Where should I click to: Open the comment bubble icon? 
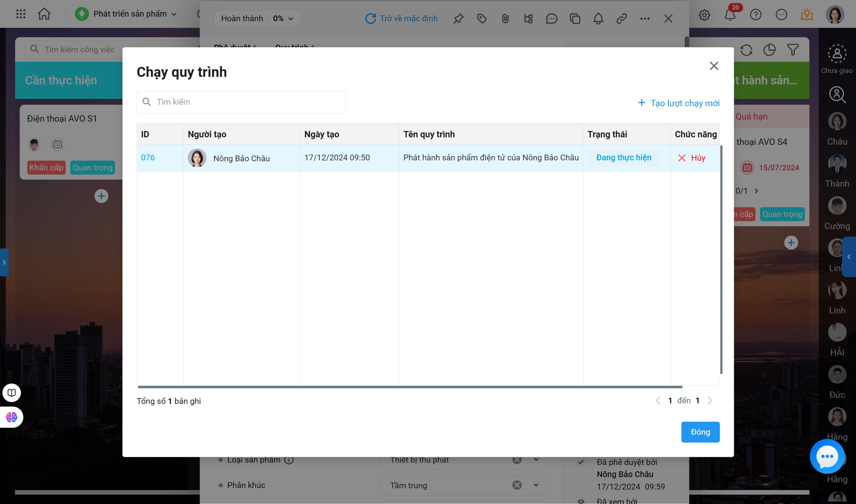click(x=551, y=19)
